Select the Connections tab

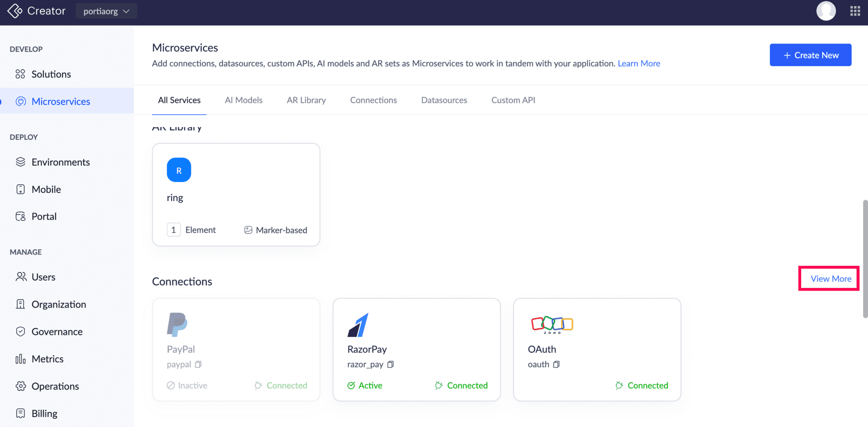click(374, 100)
